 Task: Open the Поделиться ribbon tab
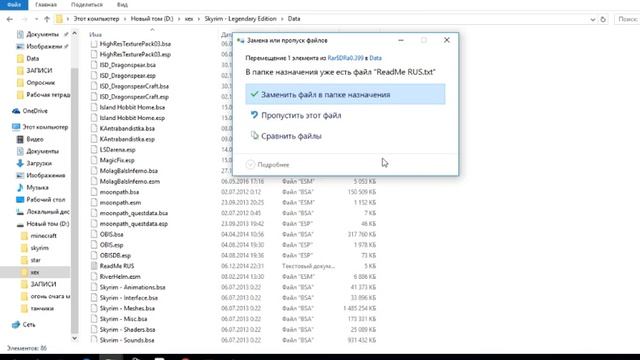(87, 4)
